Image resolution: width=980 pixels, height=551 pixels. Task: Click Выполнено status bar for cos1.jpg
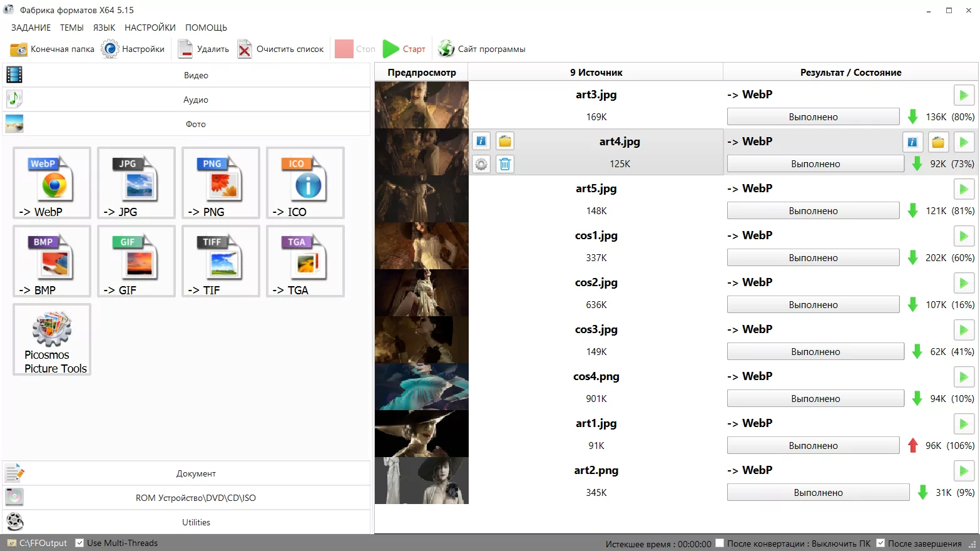click(813, 257)
